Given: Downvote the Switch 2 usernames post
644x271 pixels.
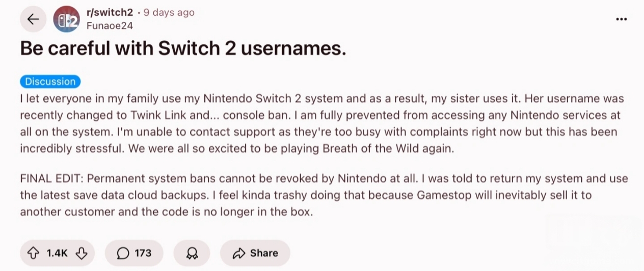Looking at the screenshot, I should coord(81,253).
